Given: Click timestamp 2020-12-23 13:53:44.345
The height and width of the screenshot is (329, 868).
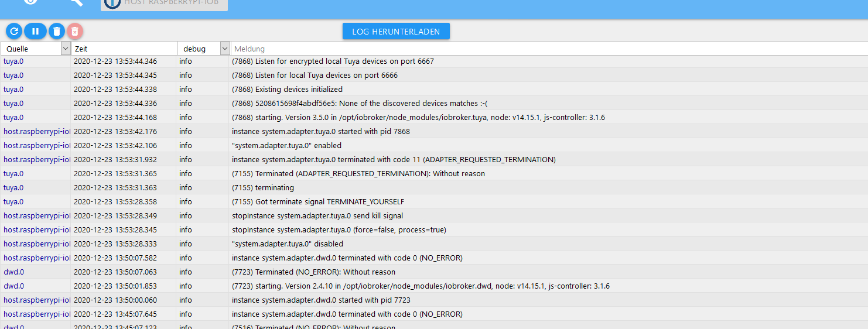Looking at the screenshot, I should pyautogui.click(x=115, y=75).
